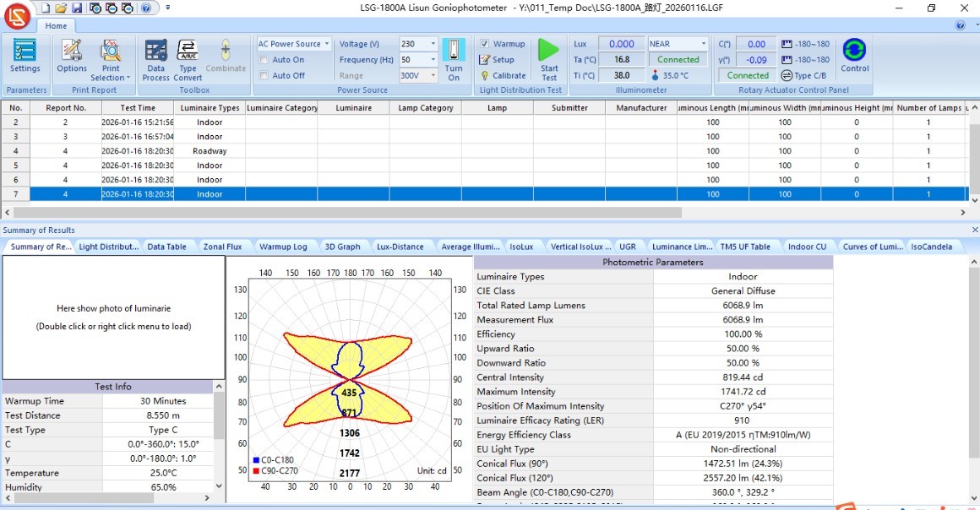980x510 pixels.
Task: Open the Range 300V dropdown
Action: pos(433,75)
